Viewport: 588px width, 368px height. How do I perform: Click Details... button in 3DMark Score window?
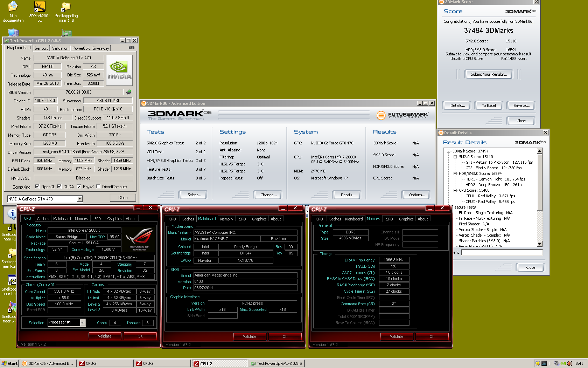[457, 105]
